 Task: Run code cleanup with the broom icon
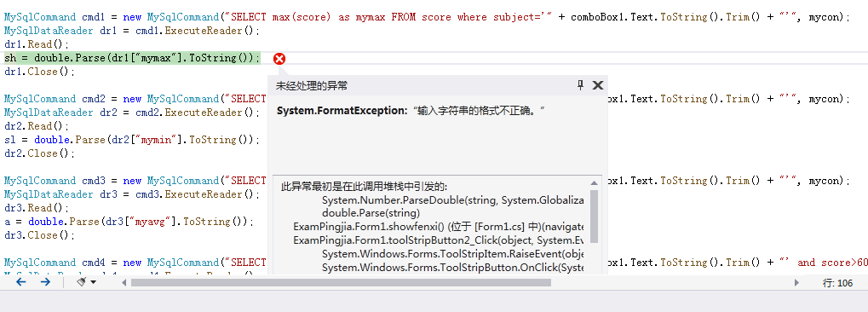coord(81,282)
